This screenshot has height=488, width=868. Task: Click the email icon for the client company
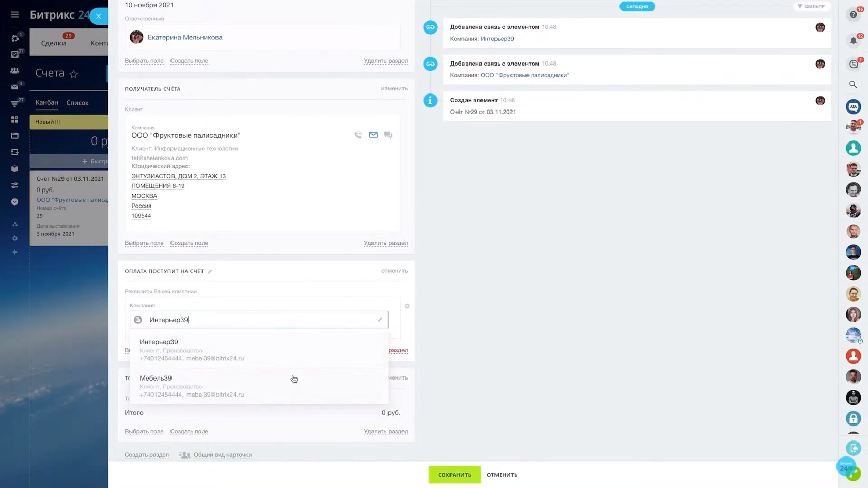pyautogui.click(x=373, y=135)
